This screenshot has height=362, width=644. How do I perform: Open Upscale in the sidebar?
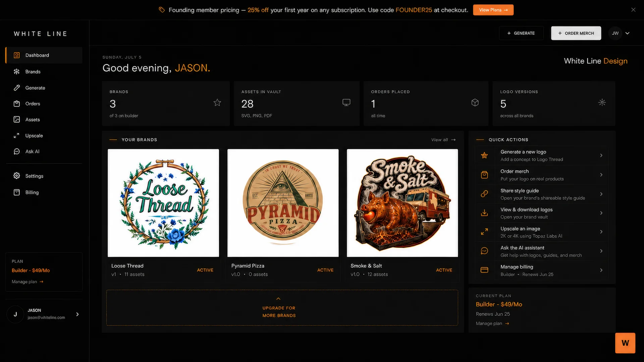pos(44,135)
